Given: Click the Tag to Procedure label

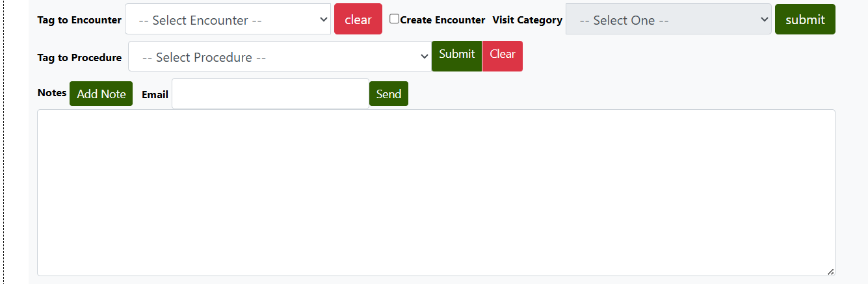Looking at the screenshot, I should [x=79, y=58].
